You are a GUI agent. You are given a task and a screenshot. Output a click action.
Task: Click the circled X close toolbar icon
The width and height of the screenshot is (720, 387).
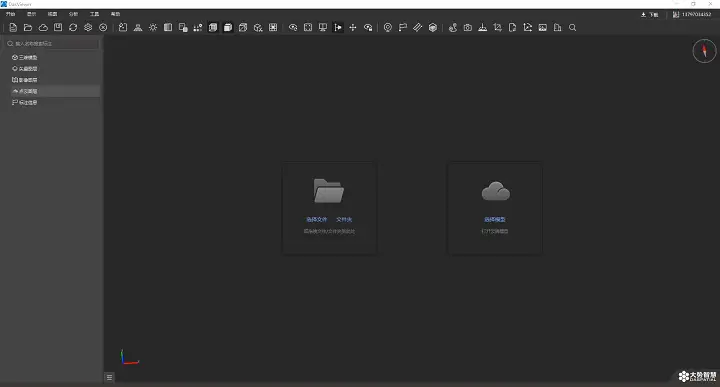[103, 28]
